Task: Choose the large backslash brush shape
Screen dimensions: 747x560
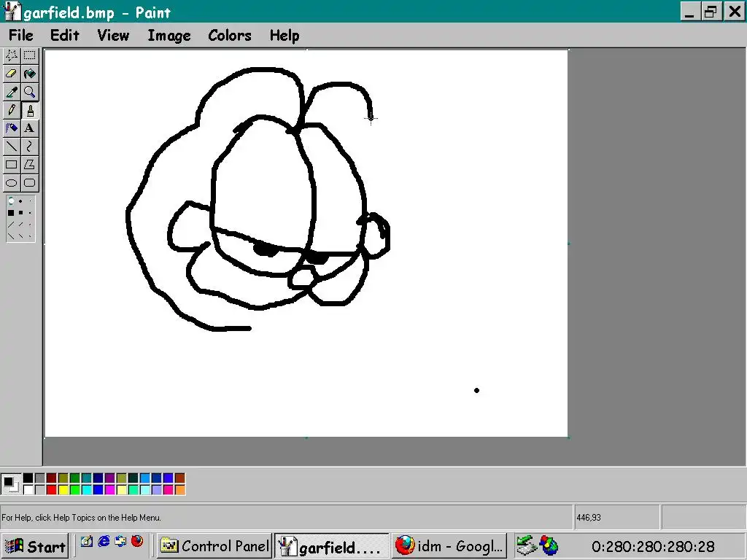Action: point(11,236)
